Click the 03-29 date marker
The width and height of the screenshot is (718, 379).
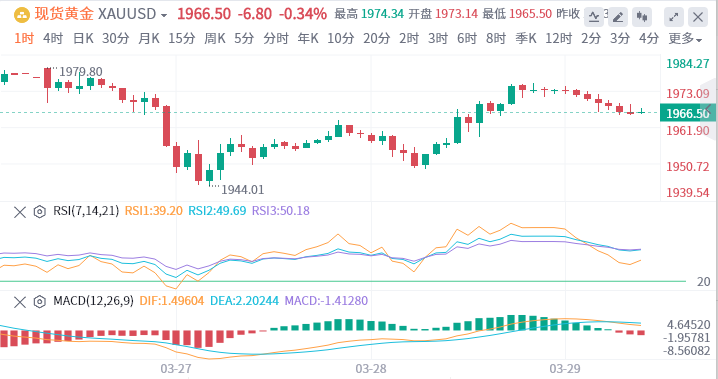pos(565,368)
